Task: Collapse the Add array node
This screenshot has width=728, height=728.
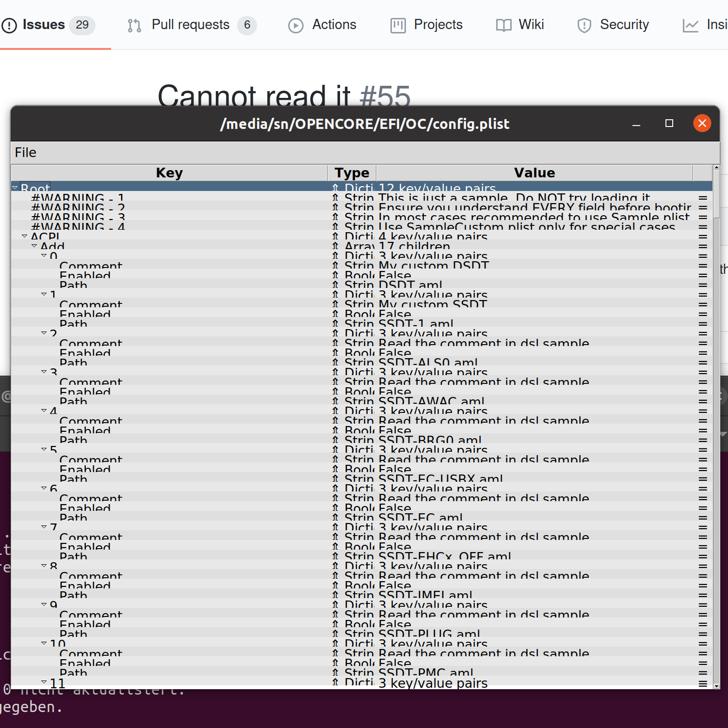Action: [x=34, y=246]
